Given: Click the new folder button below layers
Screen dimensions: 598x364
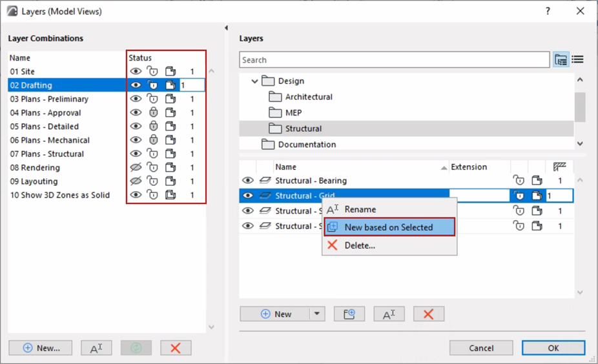Looking at the screenshot, I should 349,314.
